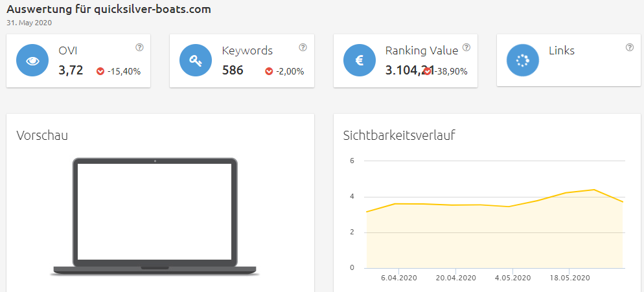Click the red down arrow beside -15,40%

click(100, 71)
